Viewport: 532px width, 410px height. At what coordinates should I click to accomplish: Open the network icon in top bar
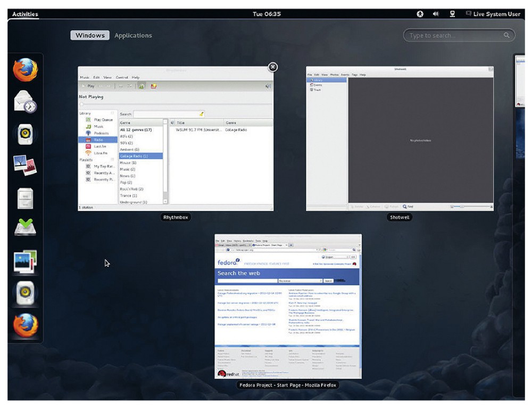452,14
